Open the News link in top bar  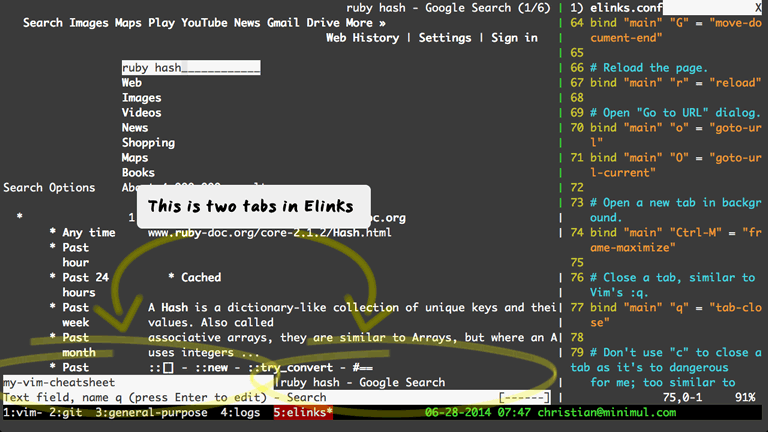tap(247, 23)
